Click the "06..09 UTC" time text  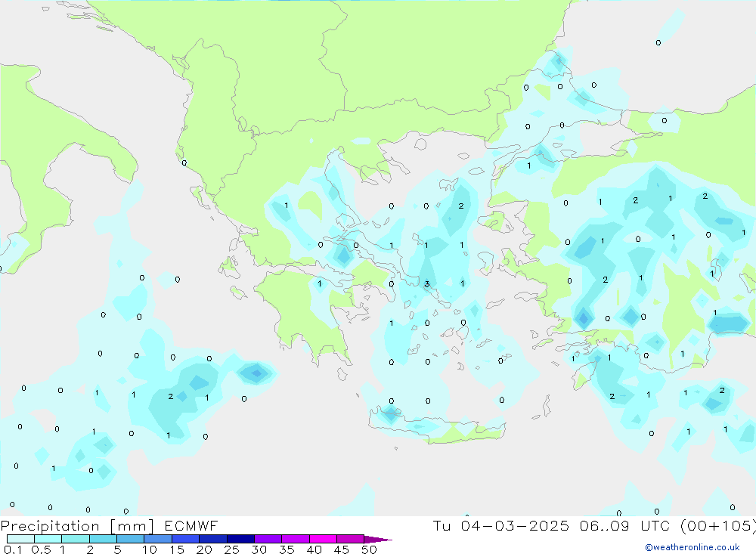[625, 525]
